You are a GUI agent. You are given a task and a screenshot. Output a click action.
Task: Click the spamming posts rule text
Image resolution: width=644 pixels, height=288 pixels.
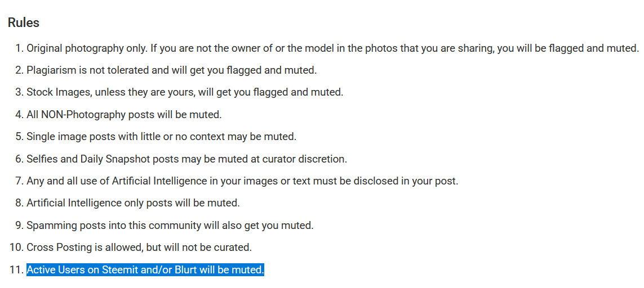[170, 226]
